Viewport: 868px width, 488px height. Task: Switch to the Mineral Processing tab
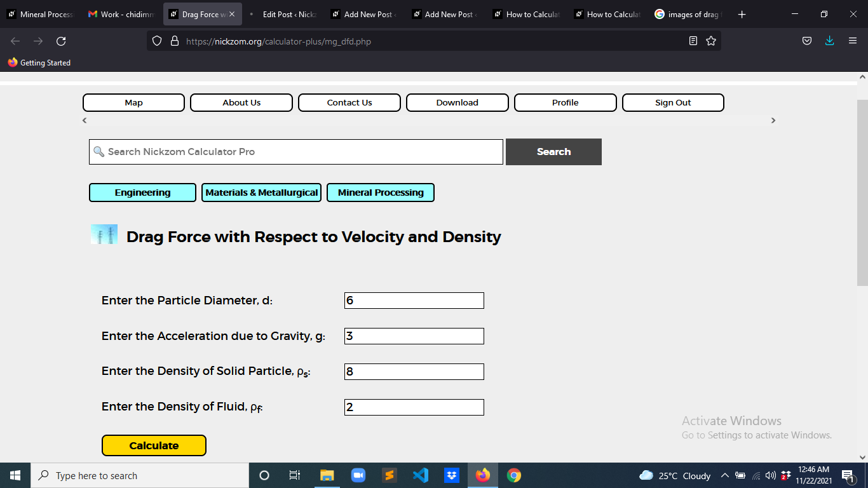(x=41, y=14)
